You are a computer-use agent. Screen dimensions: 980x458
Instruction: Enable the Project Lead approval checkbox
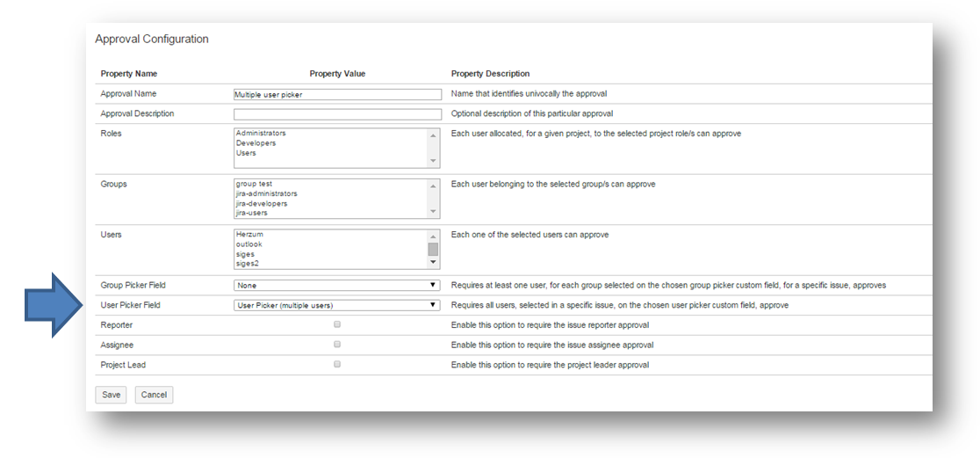(x=337, y=364)
